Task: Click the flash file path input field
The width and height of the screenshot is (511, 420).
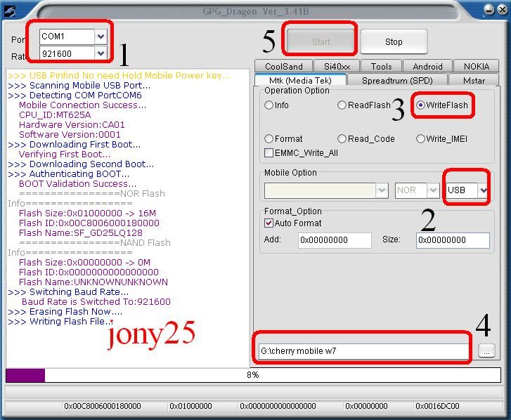Action: tap(363, 350)
